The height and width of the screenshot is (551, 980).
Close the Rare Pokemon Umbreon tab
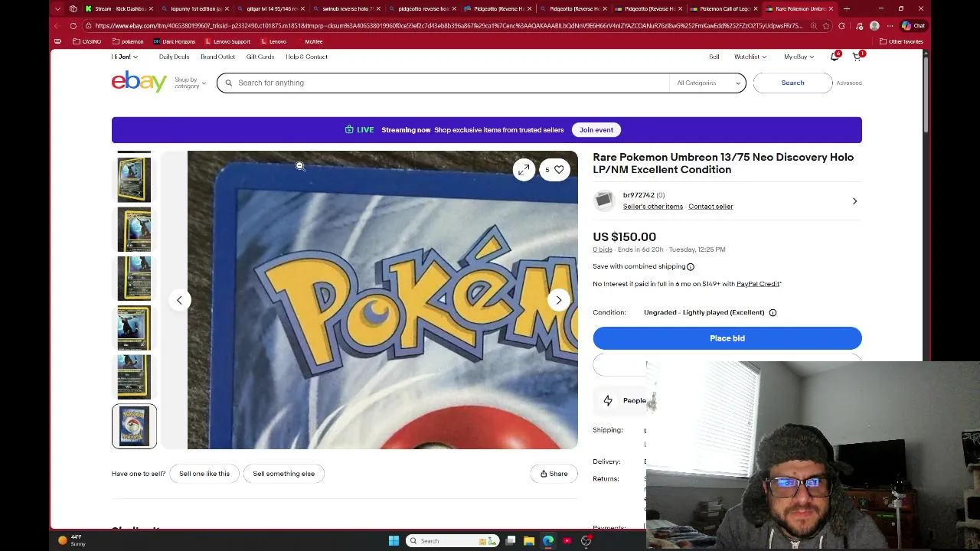point(831,8)
